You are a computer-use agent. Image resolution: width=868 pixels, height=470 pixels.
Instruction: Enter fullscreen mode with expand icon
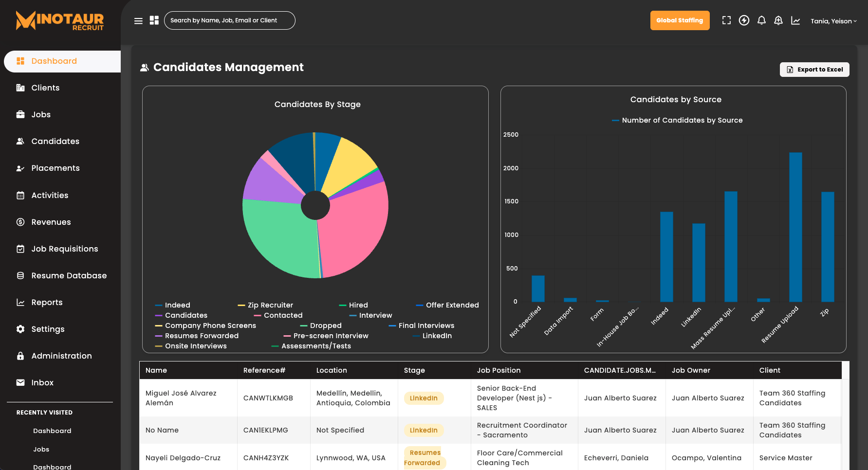(x=726, y=20)
